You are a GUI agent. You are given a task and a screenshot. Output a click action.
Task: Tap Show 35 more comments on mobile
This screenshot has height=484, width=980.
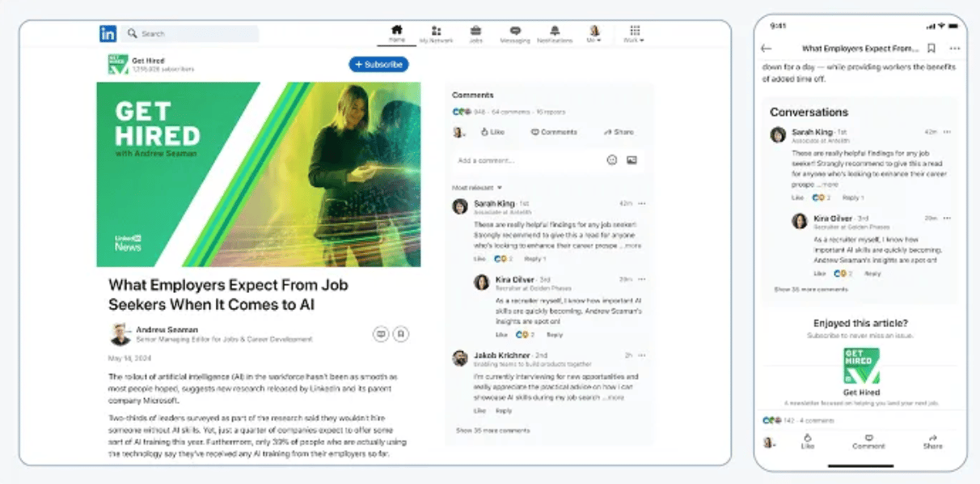(x=811, y=289)
